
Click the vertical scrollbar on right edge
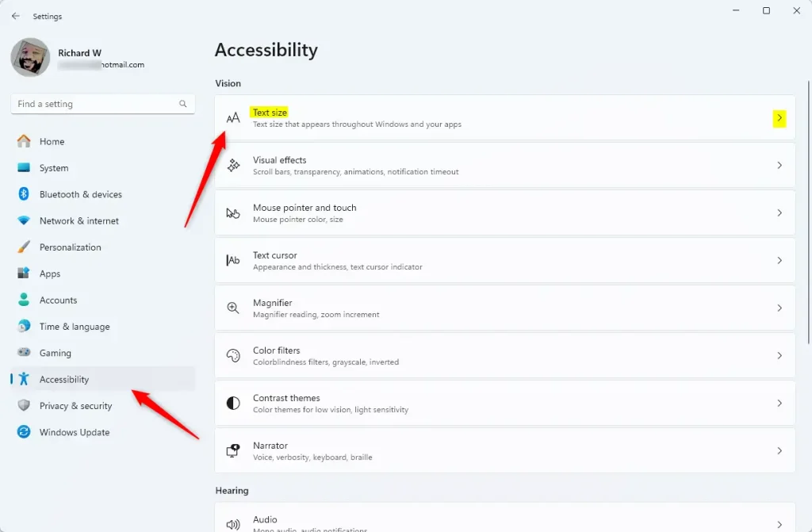[808, 212]
